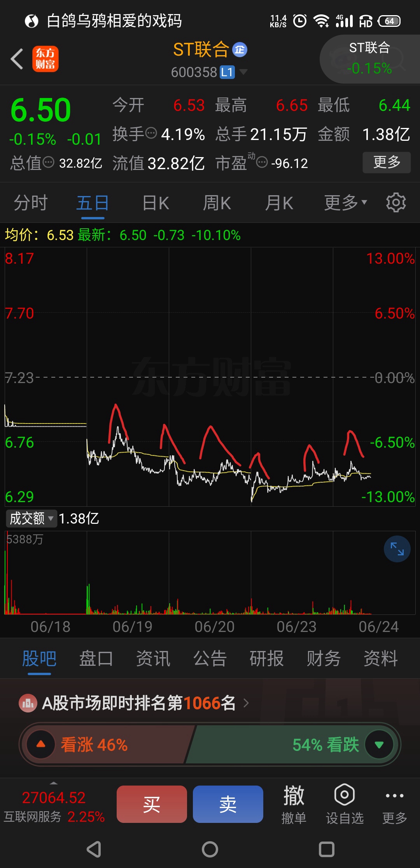The width and height of the screenshot is (420, 868).
Task: Tap the five-day price chart area
Action: coord(210,377)
